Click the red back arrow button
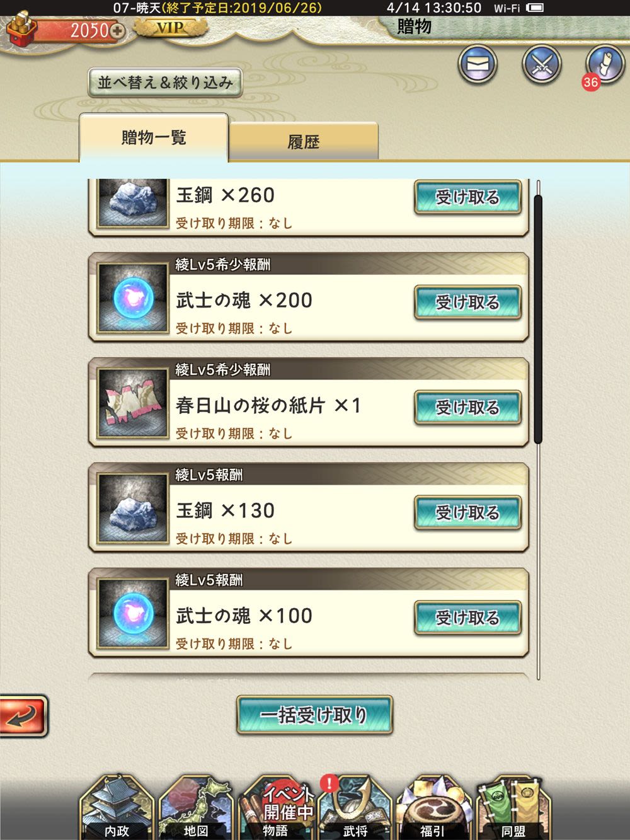This screenshot has width=630, height=840. (23, 716)
